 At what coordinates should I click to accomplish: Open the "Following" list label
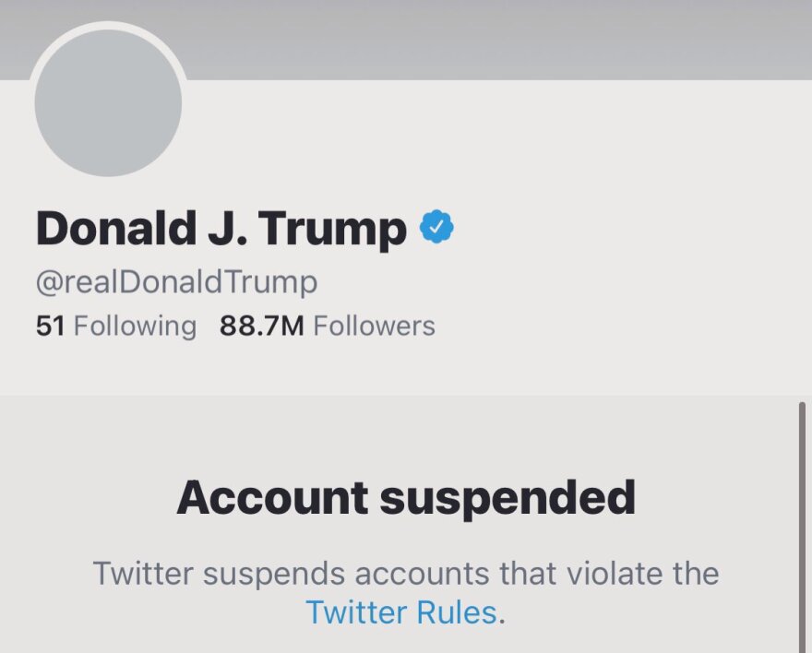point(135,326)
